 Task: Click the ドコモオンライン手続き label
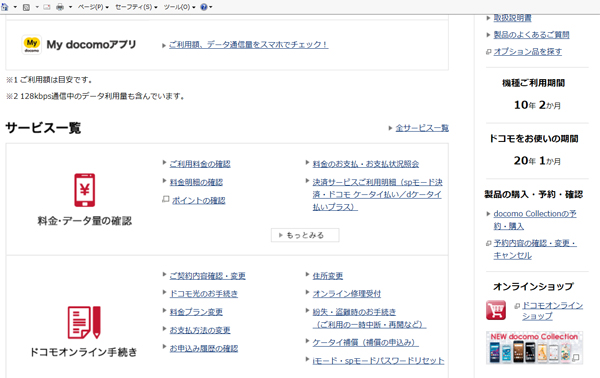pos(83,352)
